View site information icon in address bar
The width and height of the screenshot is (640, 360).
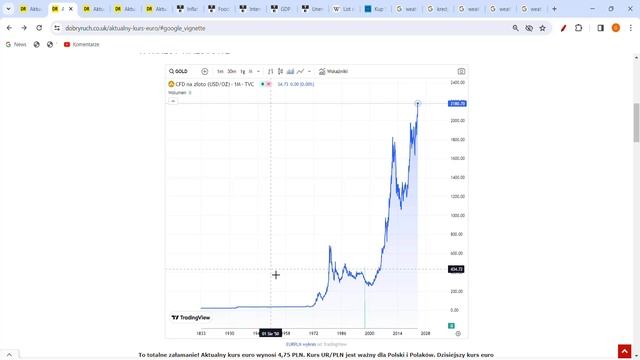click(x=57, y=28)
